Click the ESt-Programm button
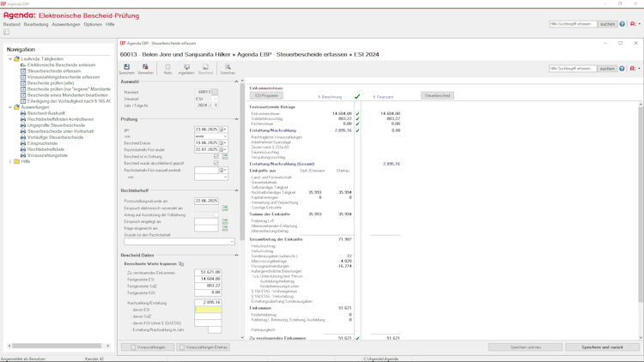This screenshot has width=644, height=362. tap(266, 95)
